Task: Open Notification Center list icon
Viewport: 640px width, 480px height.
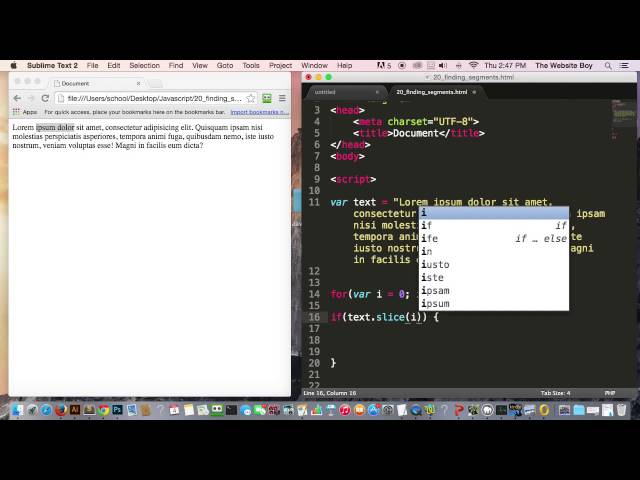Action: click(x=624, y=65)
